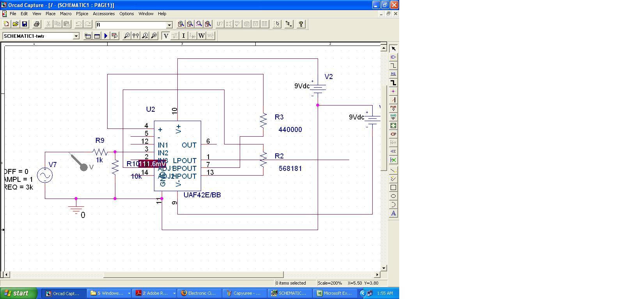Select Place Bus tool in right palette
The width and height of the screenshot is (644, 299).
393,83
